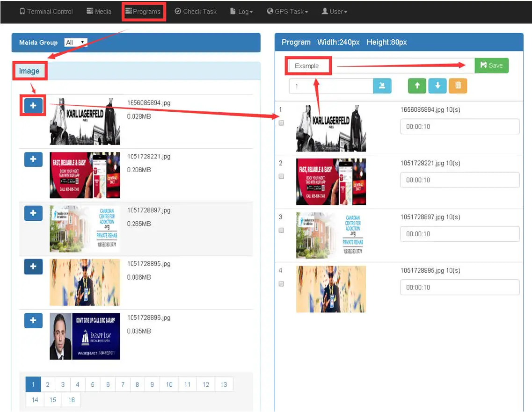The image size is (532, 412).
Task: Click the number input field showing 1
Action: tap(331, 86)
